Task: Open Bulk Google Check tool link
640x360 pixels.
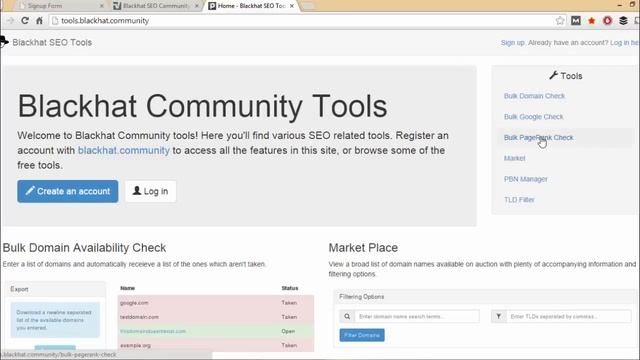Action: [533, 117]
